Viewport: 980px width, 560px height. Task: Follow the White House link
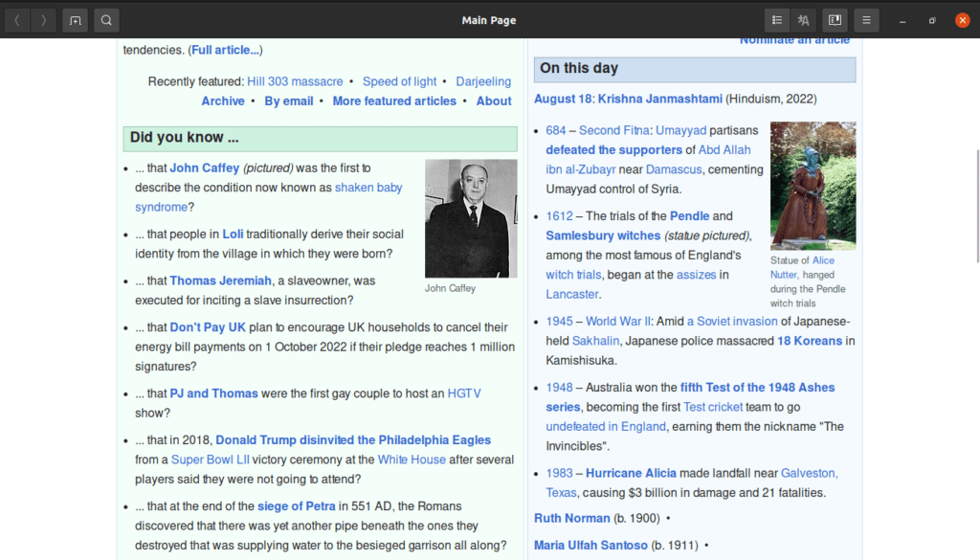point(412,460)
